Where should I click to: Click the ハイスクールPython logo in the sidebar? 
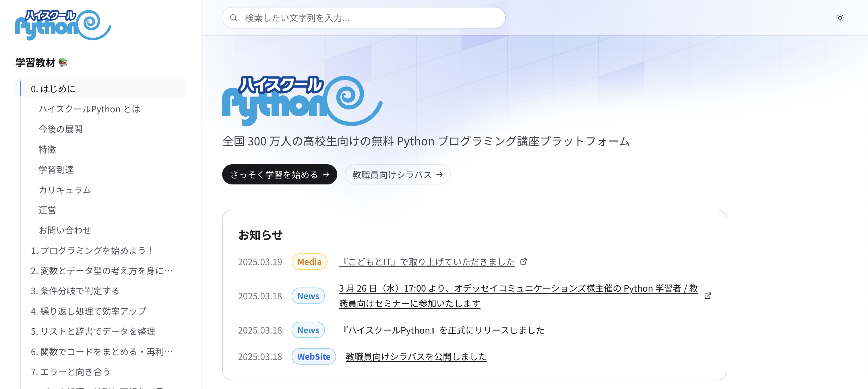click(x=63, y=25)
